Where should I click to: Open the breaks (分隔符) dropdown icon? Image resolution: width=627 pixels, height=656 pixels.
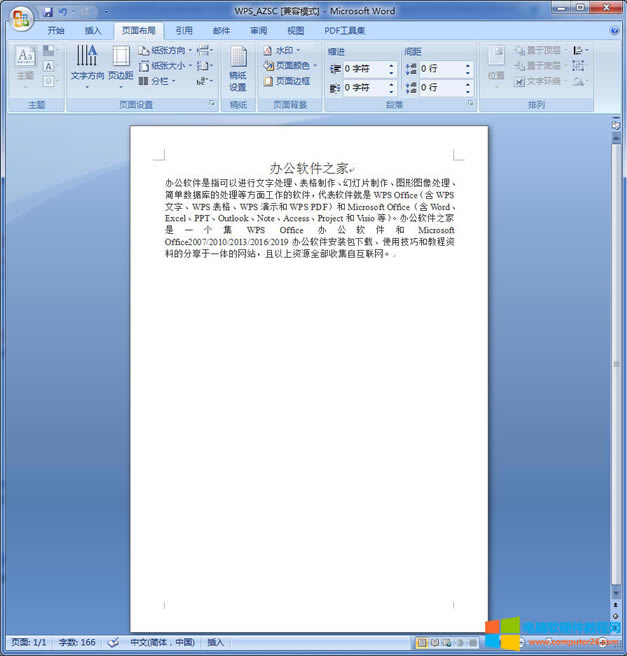pos(205,51)
